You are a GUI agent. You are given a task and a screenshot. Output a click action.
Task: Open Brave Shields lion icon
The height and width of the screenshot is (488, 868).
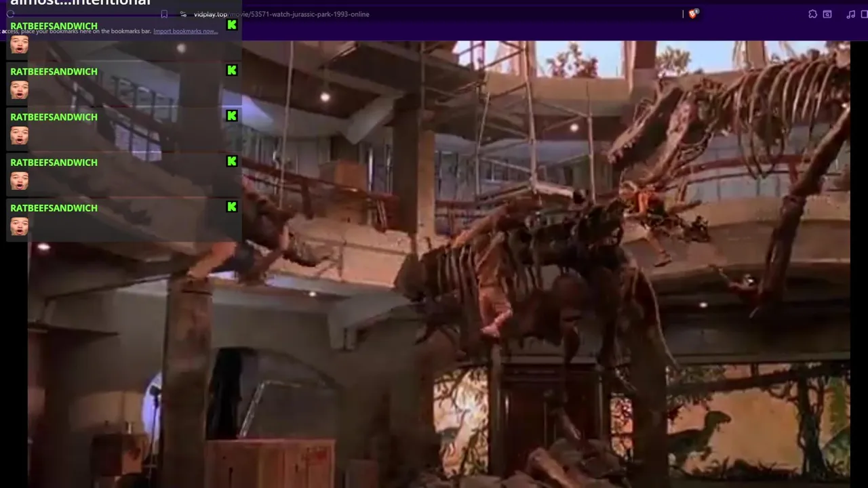click(693, 14)
